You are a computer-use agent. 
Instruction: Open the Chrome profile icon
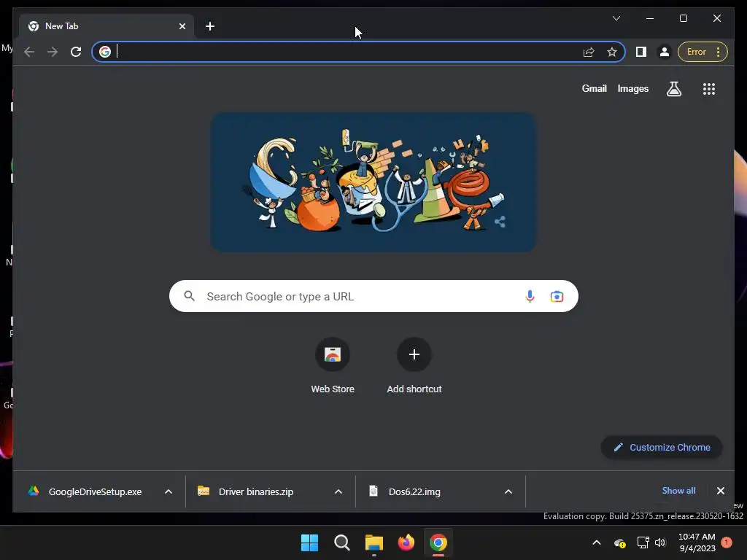tap(665, 52)
